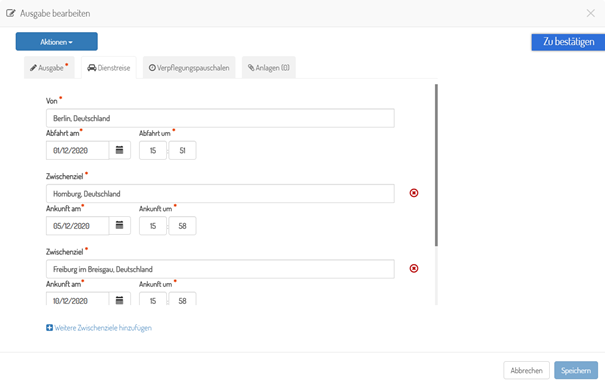Click the Abfahrt um hour field
The height and width of the screenshot is (387, 605).
click(x=153, y=150)
